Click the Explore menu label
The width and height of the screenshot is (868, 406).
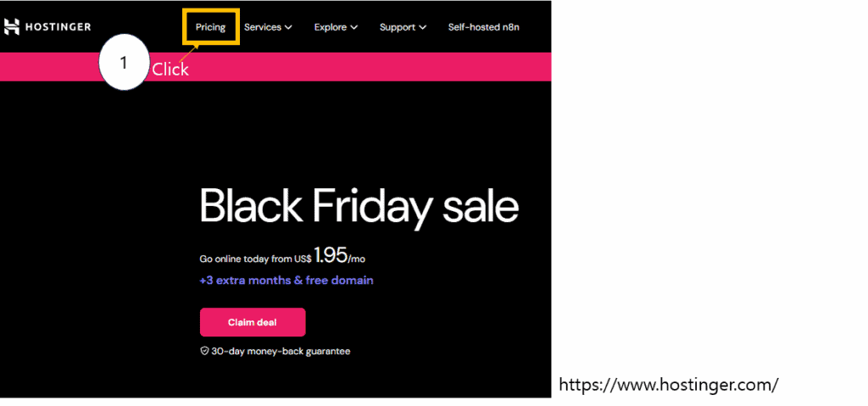[x=330, y=27]
